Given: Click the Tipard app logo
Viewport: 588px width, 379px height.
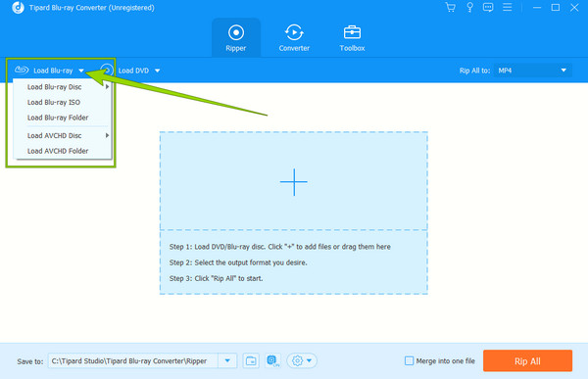Looking at the screenshot, I should tap(18, 8).
